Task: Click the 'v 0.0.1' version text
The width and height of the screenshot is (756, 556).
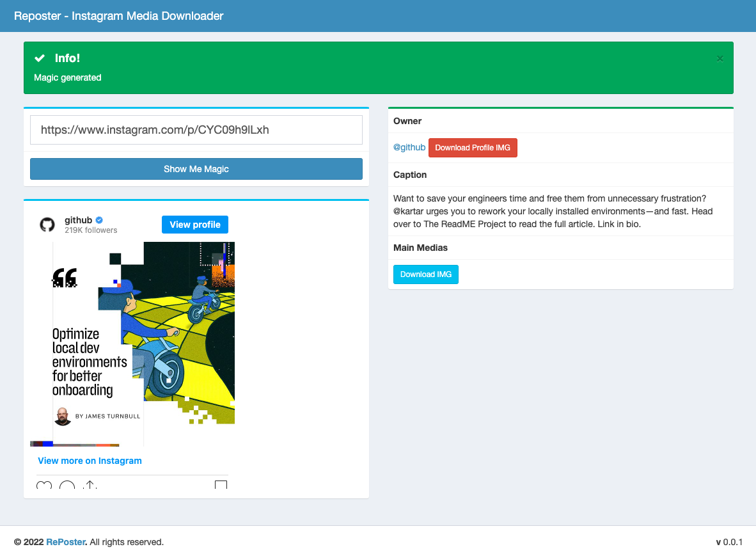Action: 729,542
